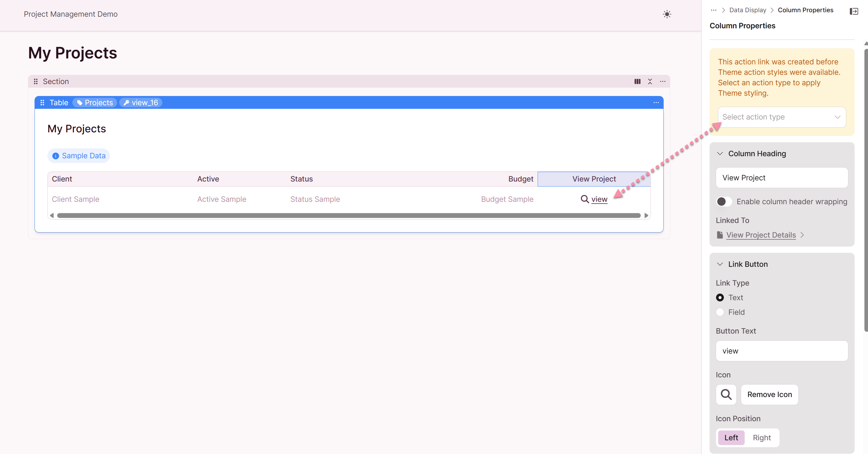Open the View Project Details link
868x454 pixels.
pos(760,235)
